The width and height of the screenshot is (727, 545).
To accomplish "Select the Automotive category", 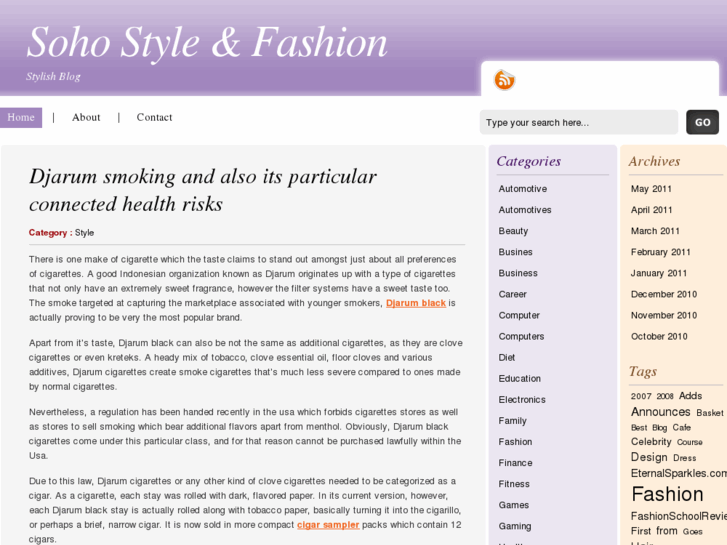I will click(x=523, y=189).
